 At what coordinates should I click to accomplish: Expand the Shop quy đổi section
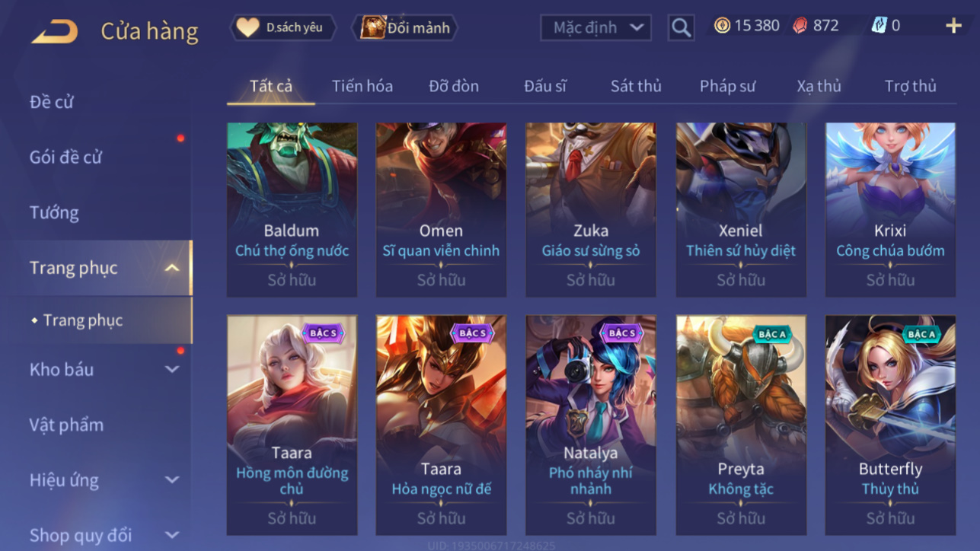[x=172, y=535]
